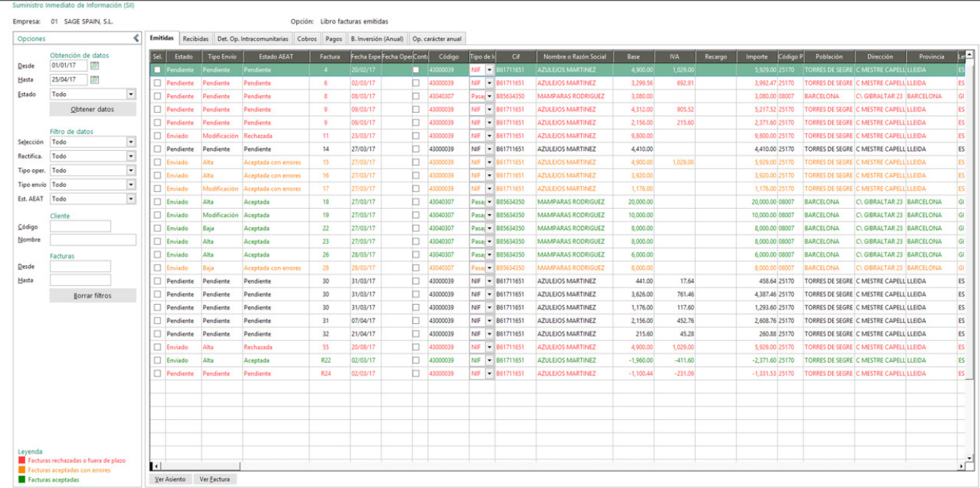Expand the Rectifica. filter dropdown
The width and height of the screenshot is (980, 488).
tap(131, 157)
